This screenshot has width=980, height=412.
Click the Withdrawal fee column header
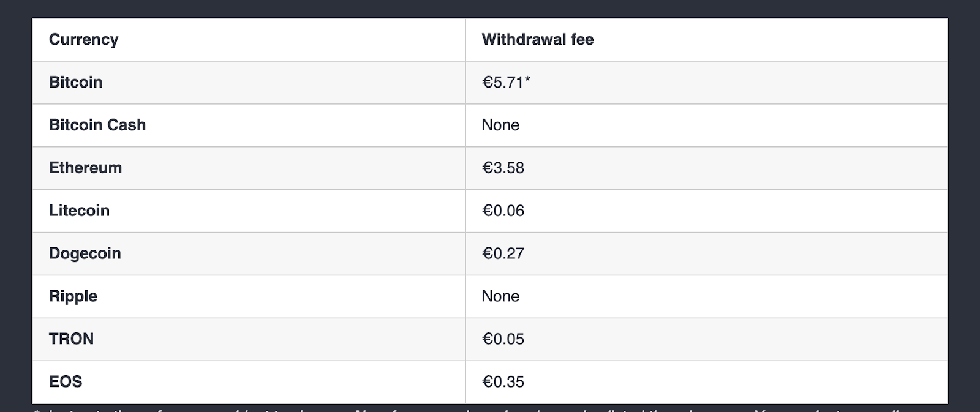point(538,39)
